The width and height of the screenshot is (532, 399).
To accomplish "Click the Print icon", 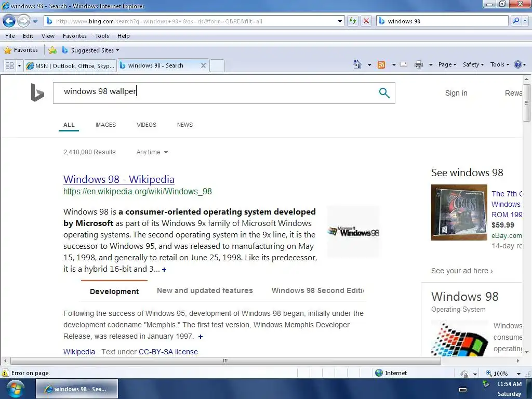I will pyautogui.click(x=419, y=64).
